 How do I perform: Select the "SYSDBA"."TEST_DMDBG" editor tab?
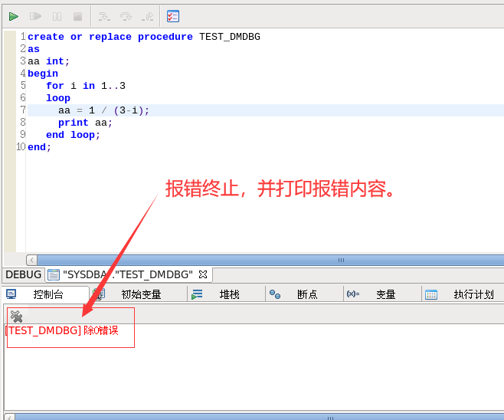click(x=128, y=274)
